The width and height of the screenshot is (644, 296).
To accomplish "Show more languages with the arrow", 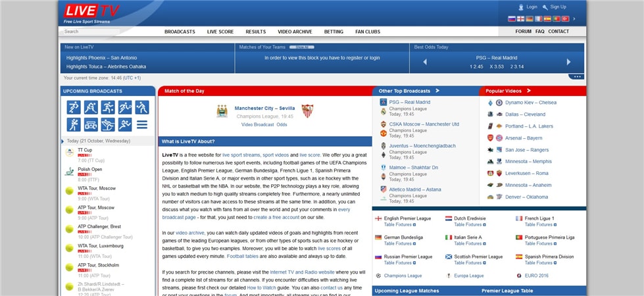I will (x=574, y=19).
